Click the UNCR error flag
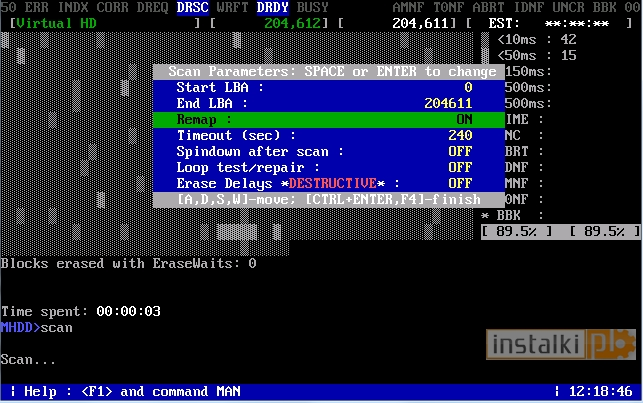The image size is (643, 403). click(568, 7)
